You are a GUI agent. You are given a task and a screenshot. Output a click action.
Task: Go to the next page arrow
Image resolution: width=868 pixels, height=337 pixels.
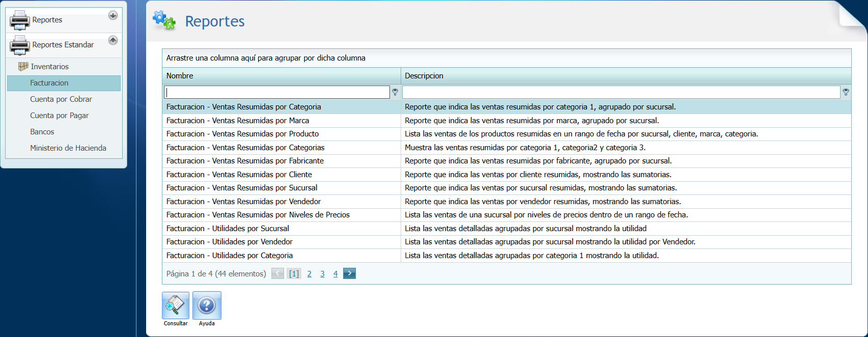(x=349, y=273)
